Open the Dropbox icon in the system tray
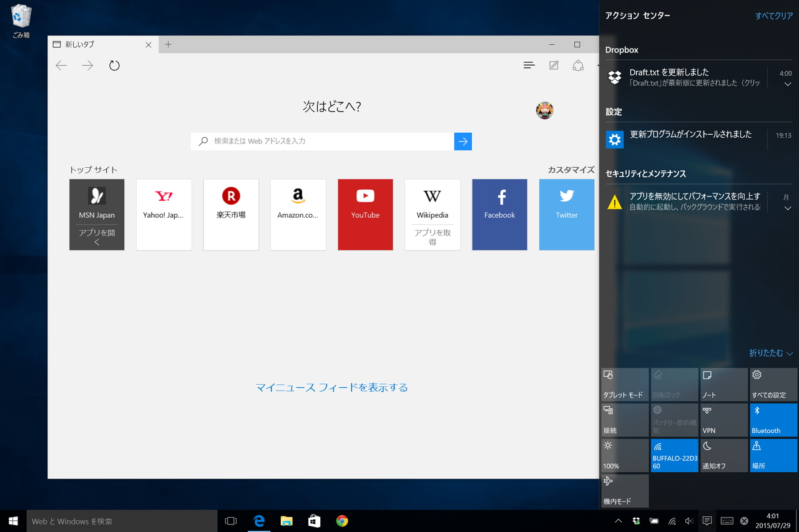The image size is (799, 532). point(636,521)
